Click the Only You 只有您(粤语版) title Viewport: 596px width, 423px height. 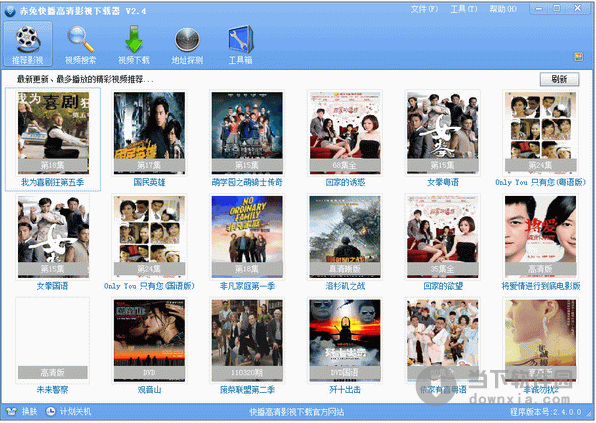(540, 182)
